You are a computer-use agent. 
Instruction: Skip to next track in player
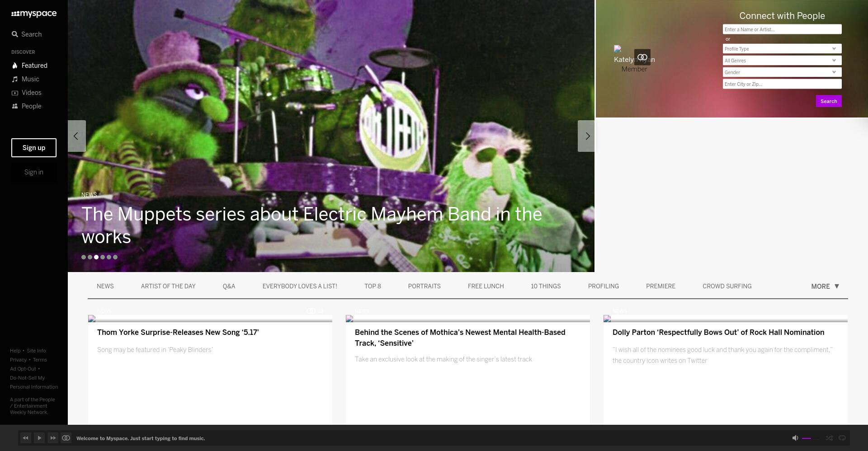pos(53,438)
